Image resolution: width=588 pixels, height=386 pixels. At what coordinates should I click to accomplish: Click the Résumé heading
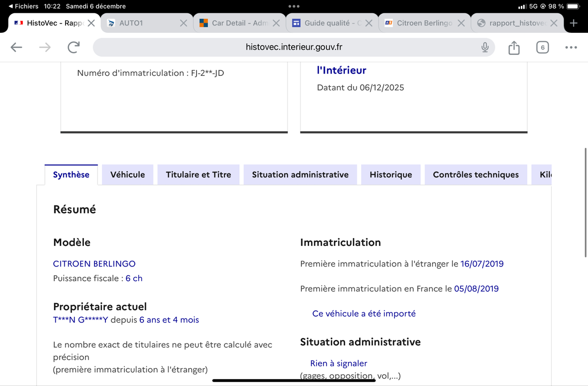(74, 210)
